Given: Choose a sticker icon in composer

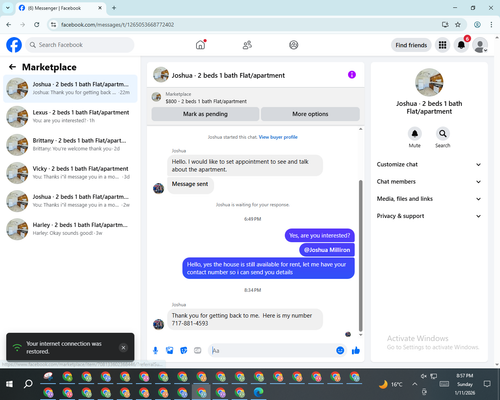Looking at the screenshot, I should coord(183,350).
